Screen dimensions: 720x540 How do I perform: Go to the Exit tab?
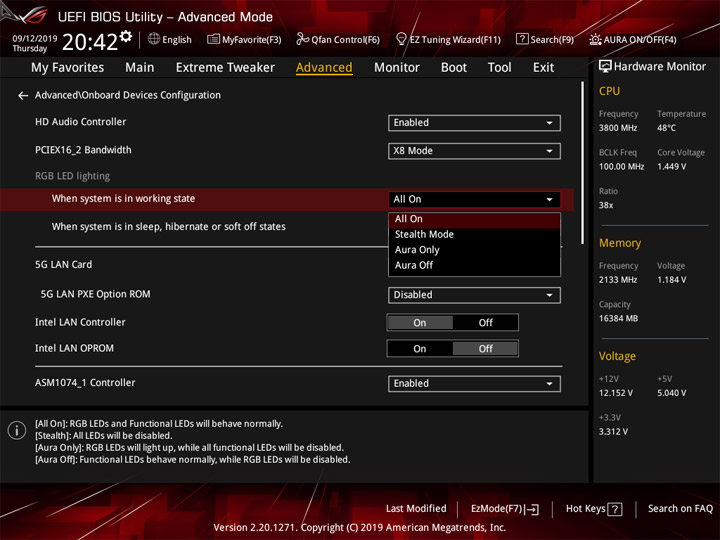point(543,68)
